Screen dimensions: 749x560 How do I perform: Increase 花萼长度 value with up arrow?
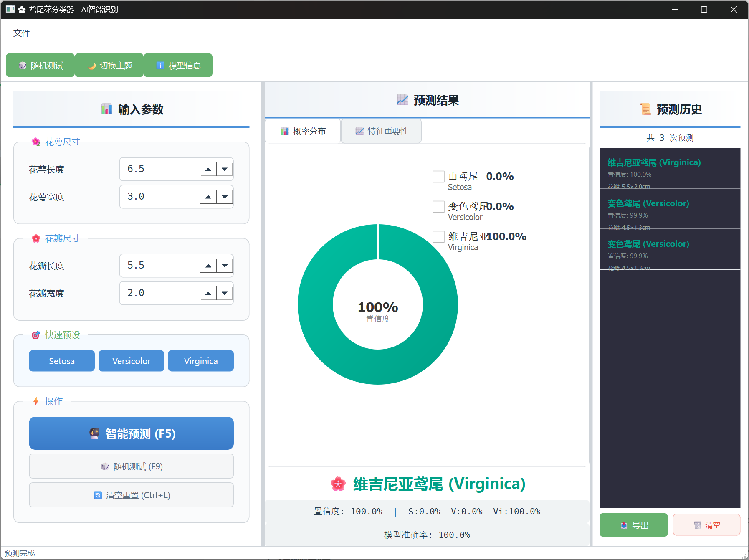[208, 169]
